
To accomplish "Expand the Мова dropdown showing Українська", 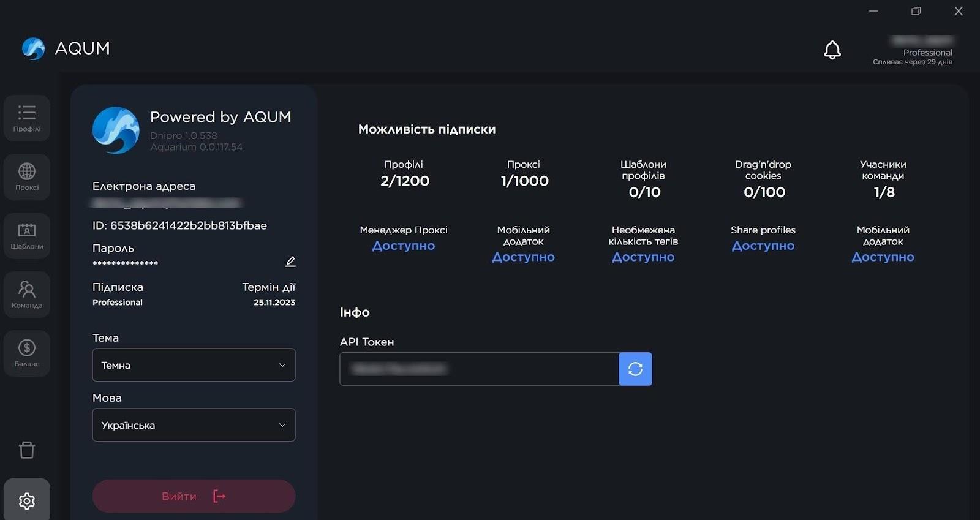I will 194,425.
